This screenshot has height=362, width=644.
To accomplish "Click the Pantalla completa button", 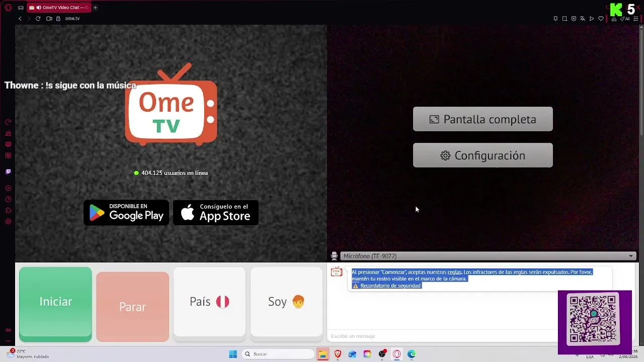I will coord(483,119).
